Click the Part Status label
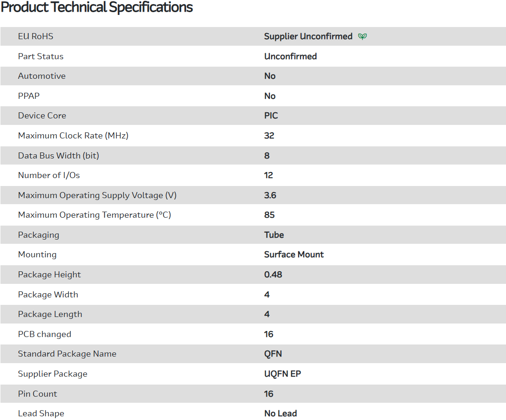This screenshot has height=420, width=506. point(41,56)
